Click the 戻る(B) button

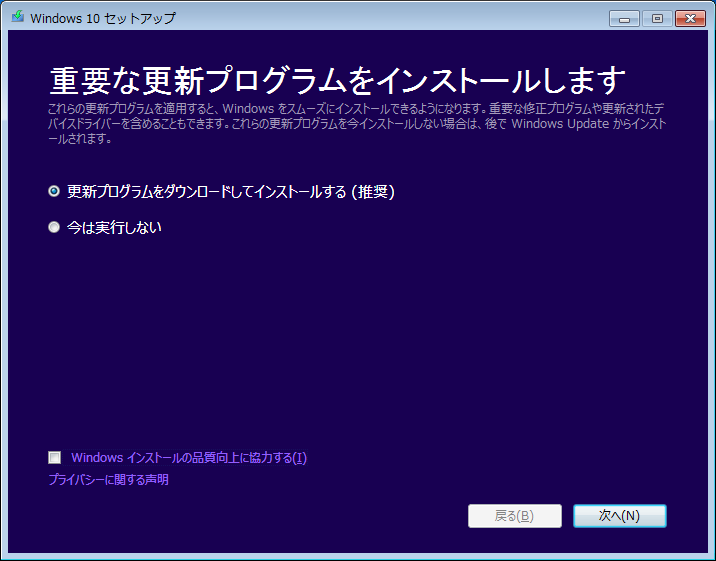515,516
